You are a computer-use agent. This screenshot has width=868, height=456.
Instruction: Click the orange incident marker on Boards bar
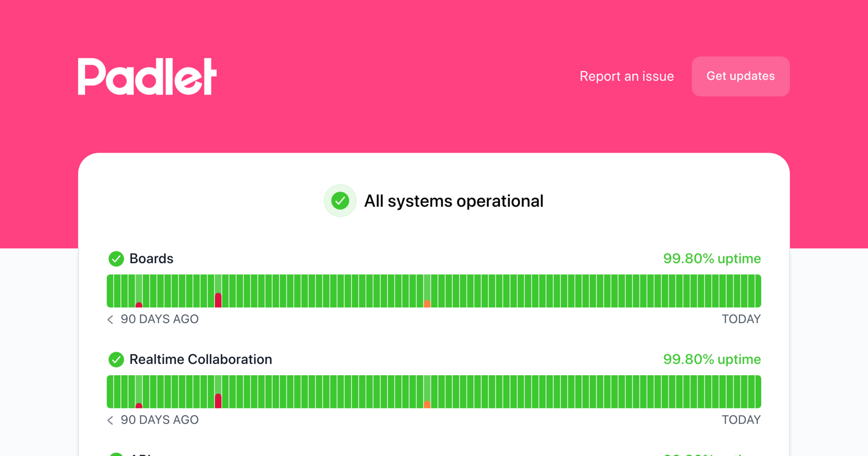427,303
